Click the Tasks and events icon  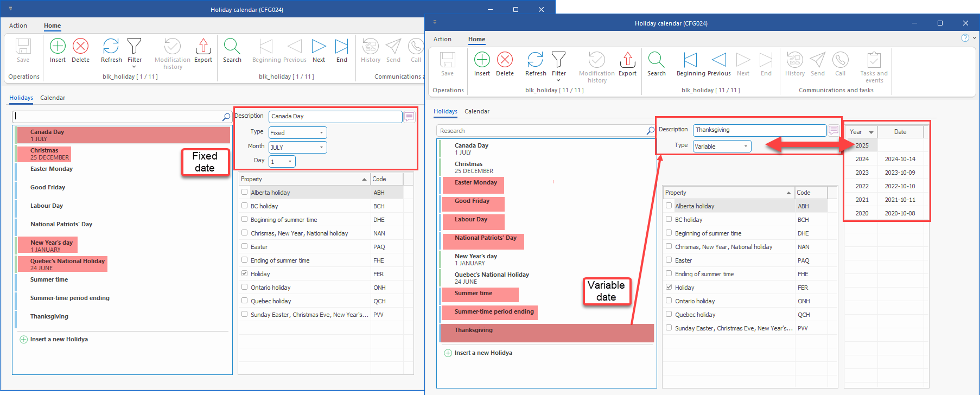(x=874, y=60)
